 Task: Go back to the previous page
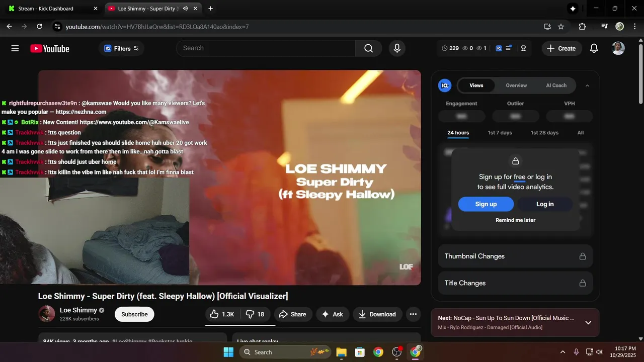(9, 26)
